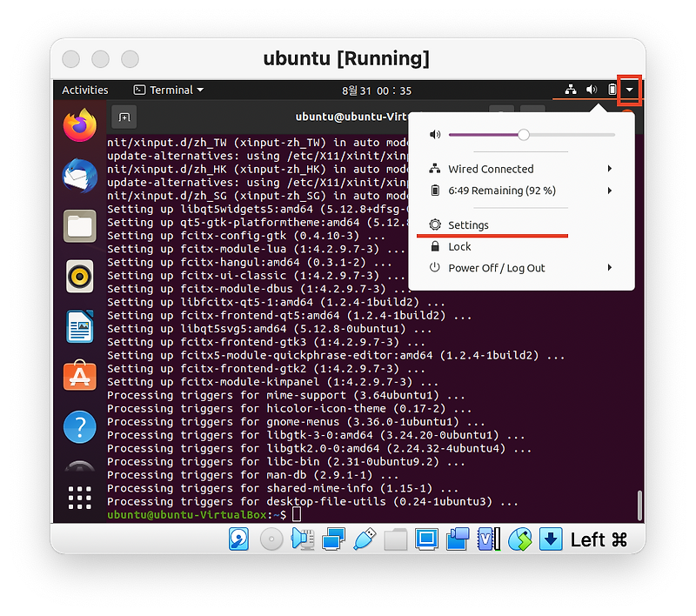Click the Show Applications grid icon

[x=78, y=498]
